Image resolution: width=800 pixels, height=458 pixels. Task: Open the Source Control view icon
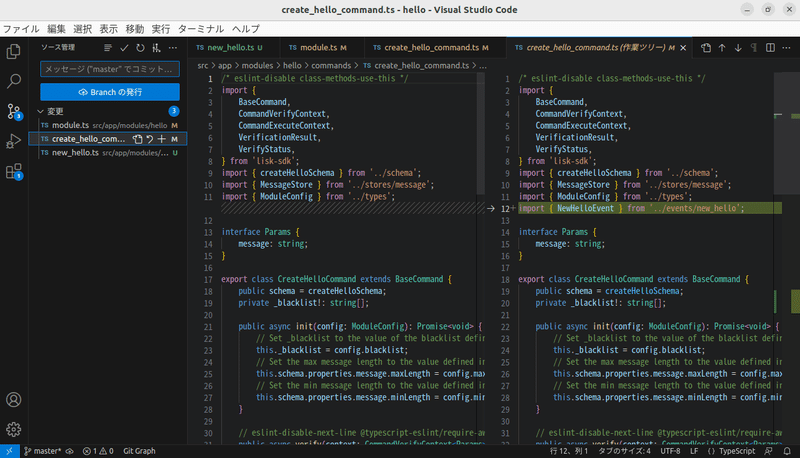coord(14,111)
